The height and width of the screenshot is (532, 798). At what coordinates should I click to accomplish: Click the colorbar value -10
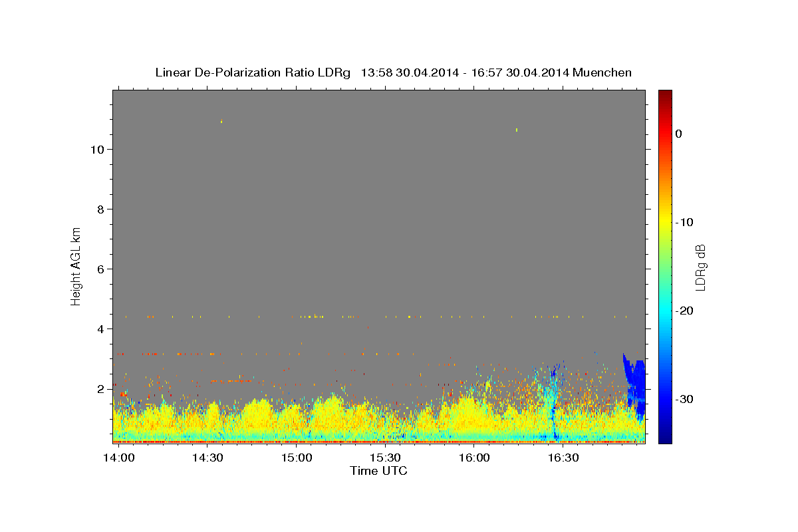[x=685, y=222]
